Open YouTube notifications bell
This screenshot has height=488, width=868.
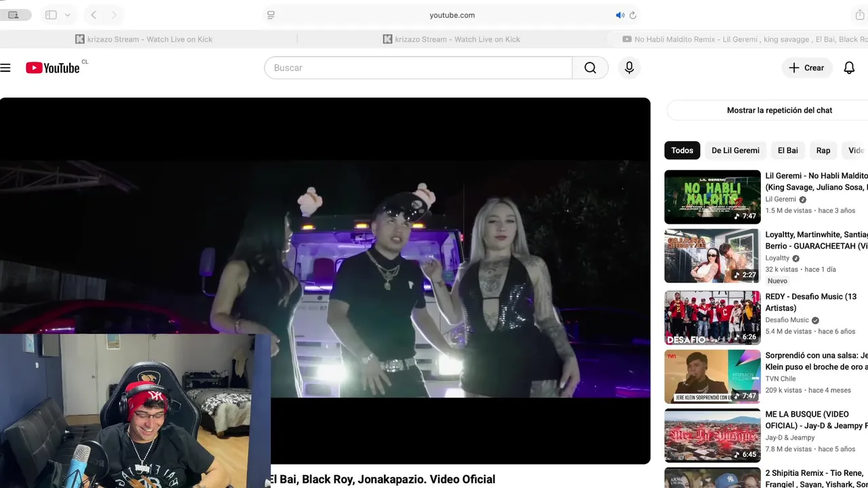click(849, 68)
